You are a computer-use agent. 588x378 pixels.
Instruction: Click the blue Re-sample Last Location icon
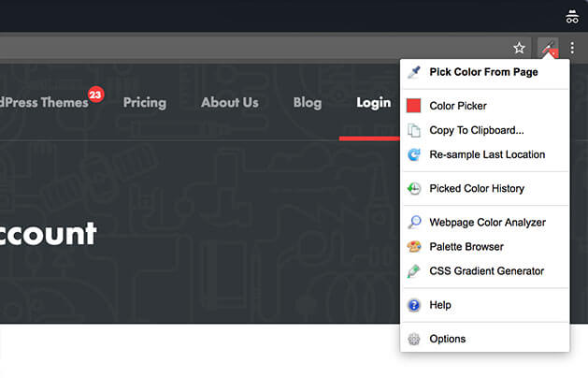click(414, 154)
